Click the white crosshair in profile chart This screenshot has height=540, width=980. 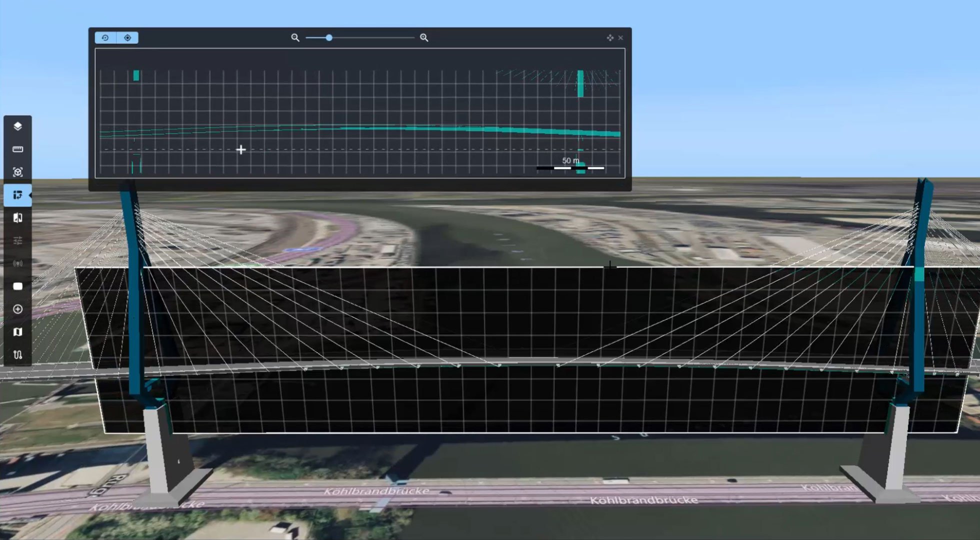(x=241, y=149)
